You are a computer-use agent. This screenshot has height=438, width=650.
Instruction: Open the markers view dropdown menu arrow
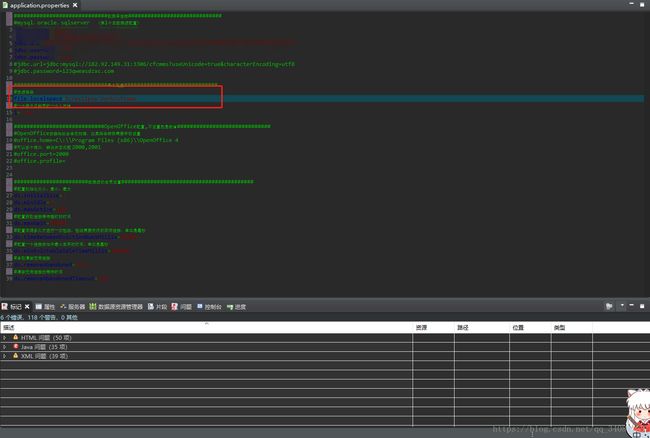point(622,306)
